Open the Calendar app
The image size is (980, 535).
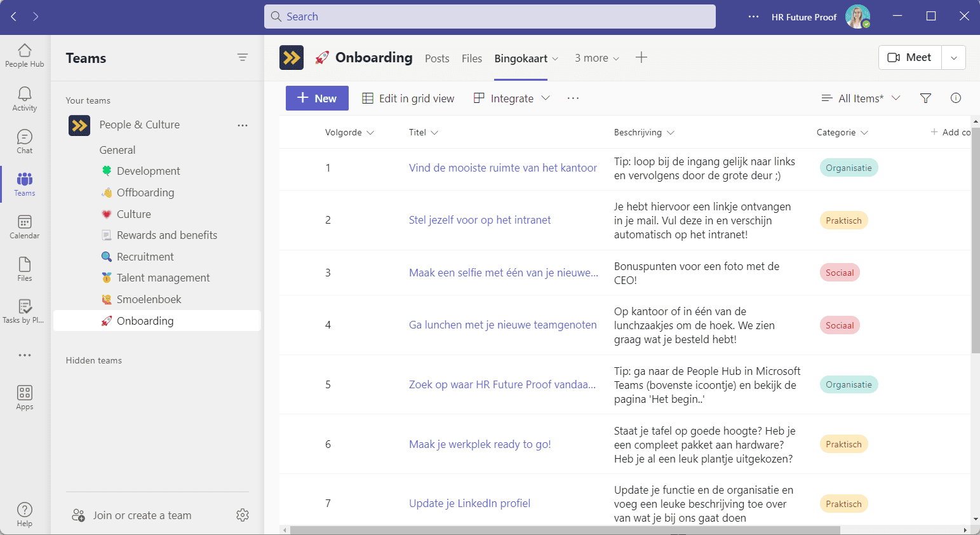[25, 226]
